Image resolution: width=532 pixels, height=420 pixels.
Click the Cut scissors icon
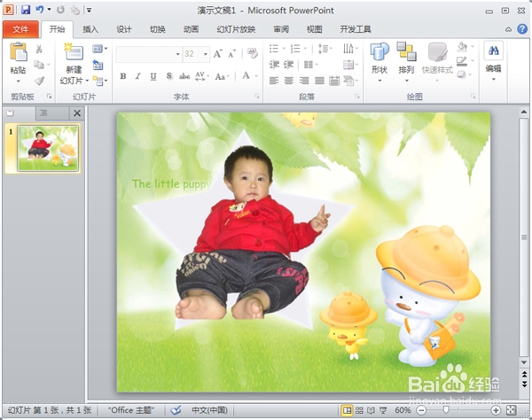(x=39, y=49)
